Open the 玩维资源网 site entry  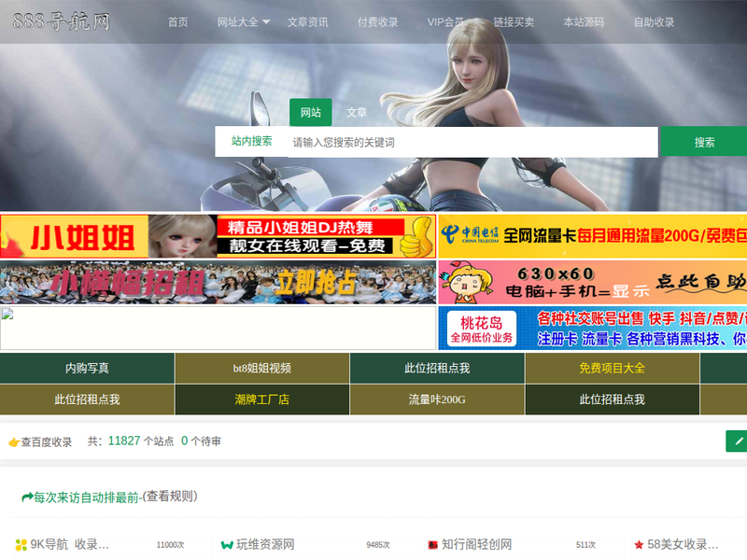(265, 544)
